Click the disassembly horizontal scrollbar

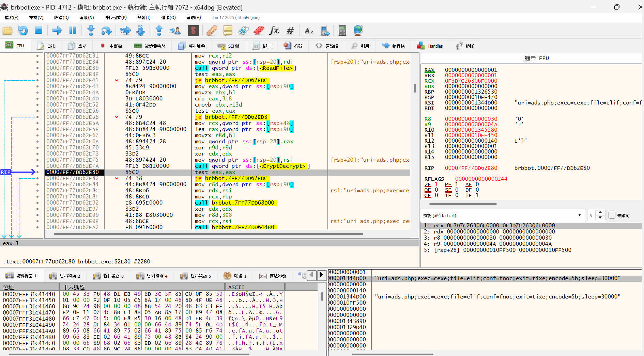[x=208, y=234]
